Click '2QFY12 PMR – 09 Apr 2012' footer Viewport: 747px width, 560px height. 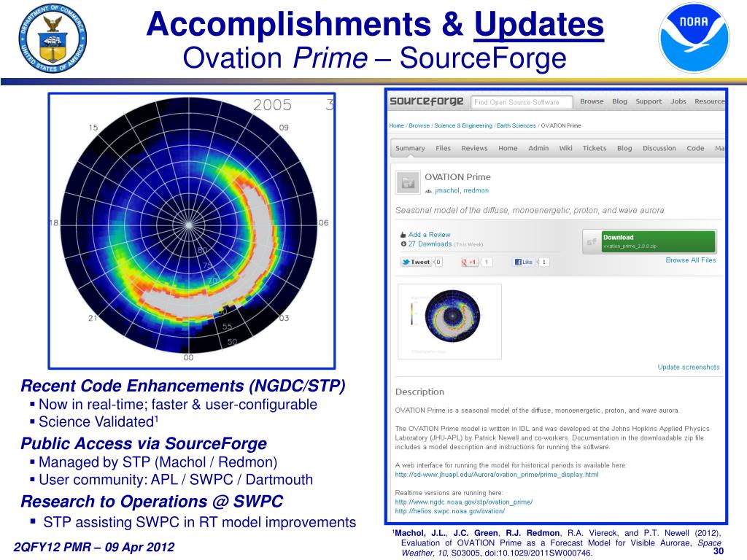tap(94, 547)
